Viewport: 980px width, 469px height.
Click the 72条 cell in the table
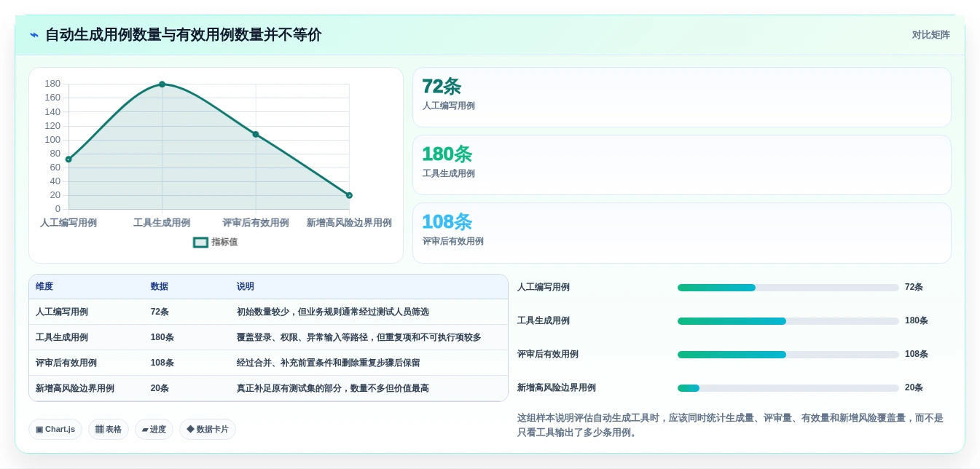pyautogui.click(x=160, y=312)
